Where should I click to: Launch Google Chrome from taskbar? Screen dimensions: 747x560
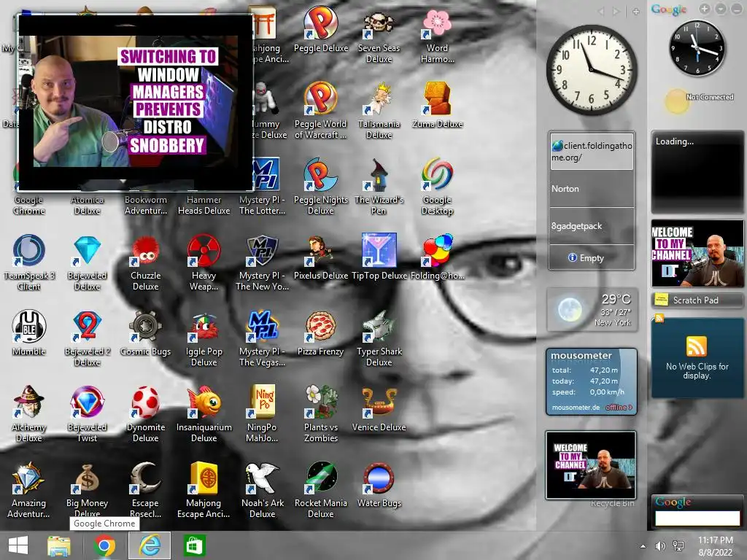[x=104, y=545]
